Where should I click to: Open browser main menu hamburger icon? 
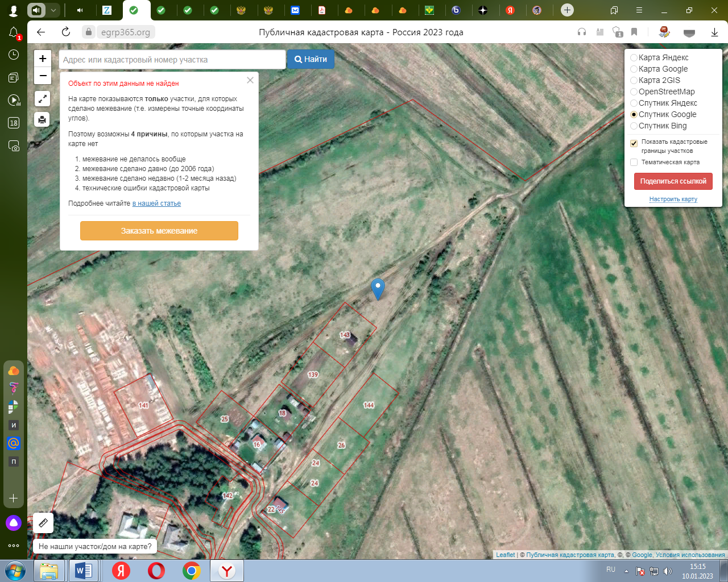click(639, 10)
